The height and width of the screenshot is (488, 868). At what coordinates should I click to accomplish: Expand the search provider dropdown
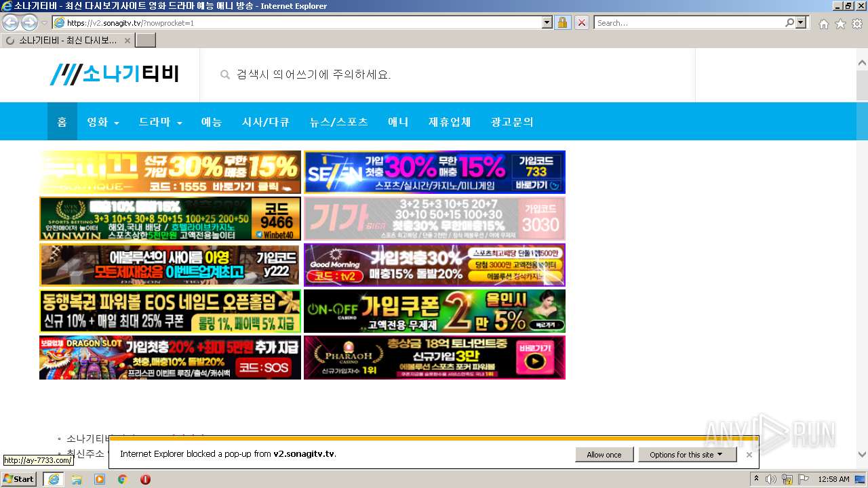pos(802,22)
